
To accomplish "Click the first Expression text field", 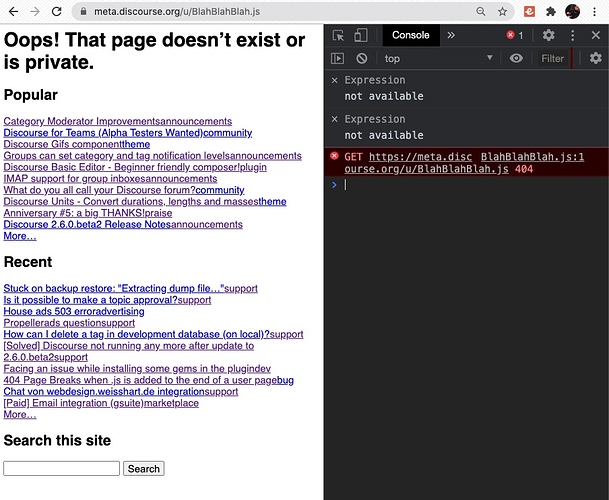I will pos(375,80).
